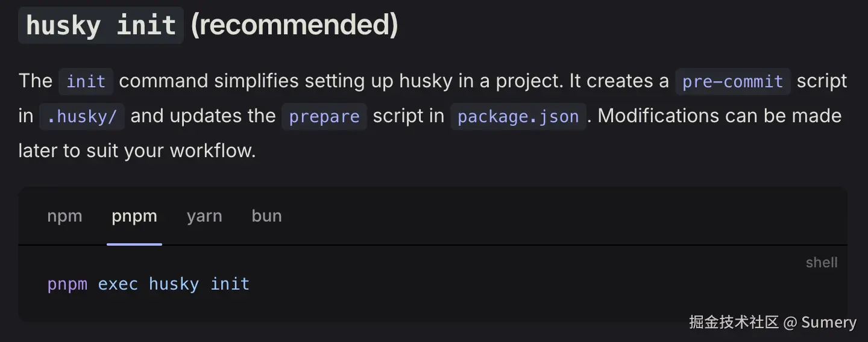Click the "shell" language label
This screenshot has width=868, height=342.
(822, 263)
